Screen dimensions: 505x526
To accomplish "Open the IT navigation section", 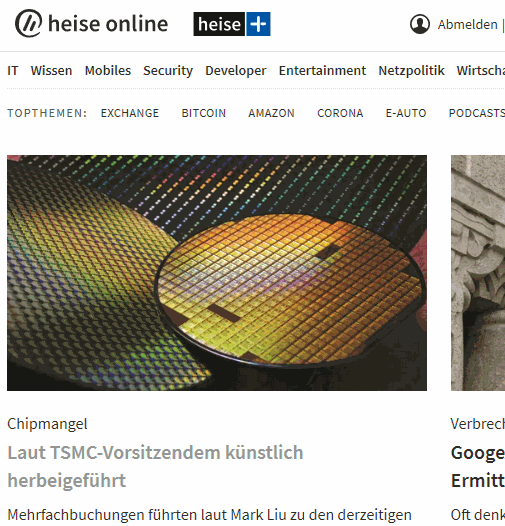I will click(x=13, y=71).
